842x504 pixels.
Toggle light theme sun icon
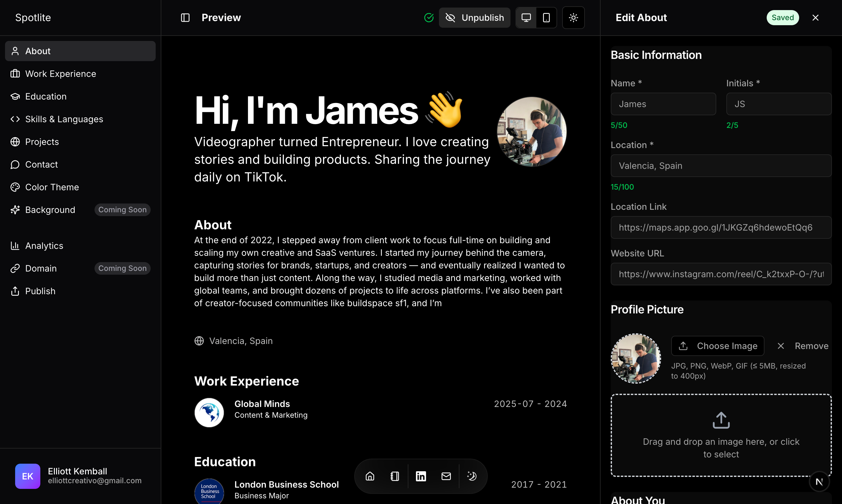(x=573, y=18)
